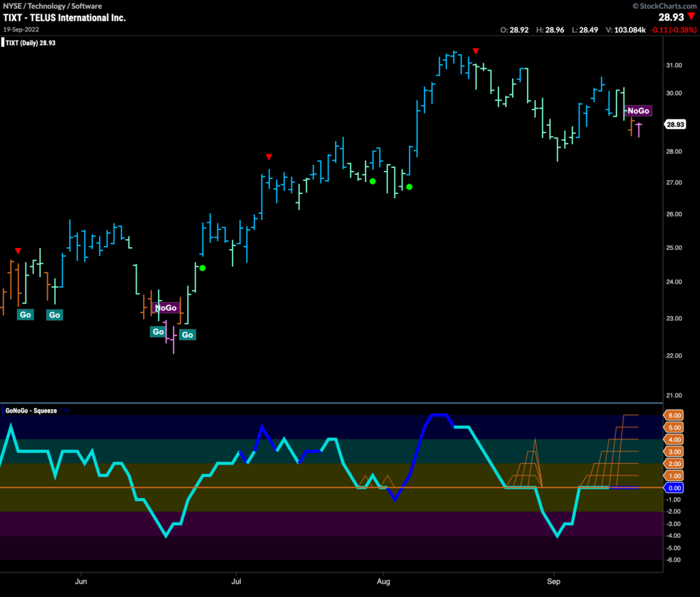
Task: Click the purple NoGo flag in September
Action: click(637, 111)
